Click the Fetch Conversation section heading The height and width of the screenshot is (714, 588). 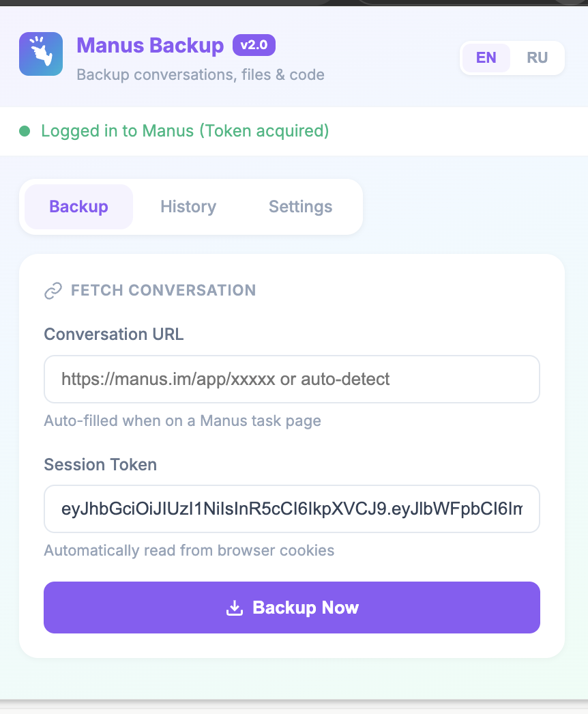(x=163, y=291)
